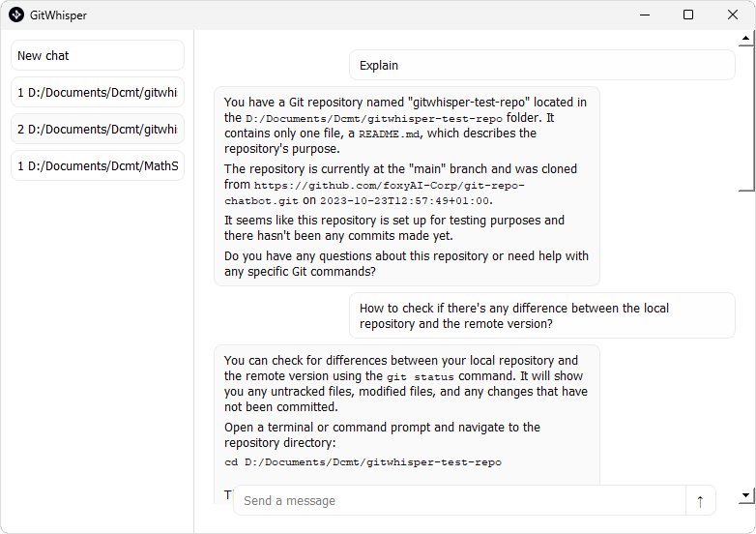Image resolution: width=756 pixels, height=534 pixels.
Task: Open chat '1 D:/Documents/Dcmt/MathS'
Action: pyautogui.click(x=98, y=165)
